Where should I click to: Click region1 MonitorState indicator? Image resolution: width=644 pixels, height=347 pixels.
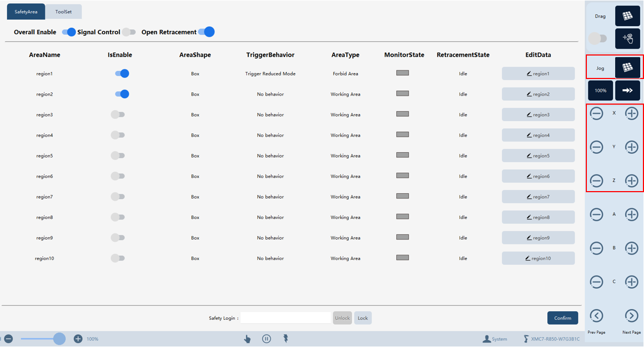click(x=403, y=73)
